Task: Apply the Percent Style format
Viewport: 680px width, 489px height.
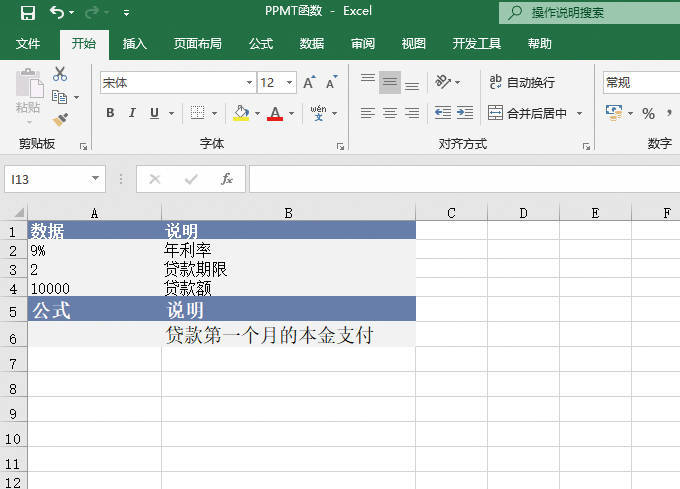Action: pos(648,113)
